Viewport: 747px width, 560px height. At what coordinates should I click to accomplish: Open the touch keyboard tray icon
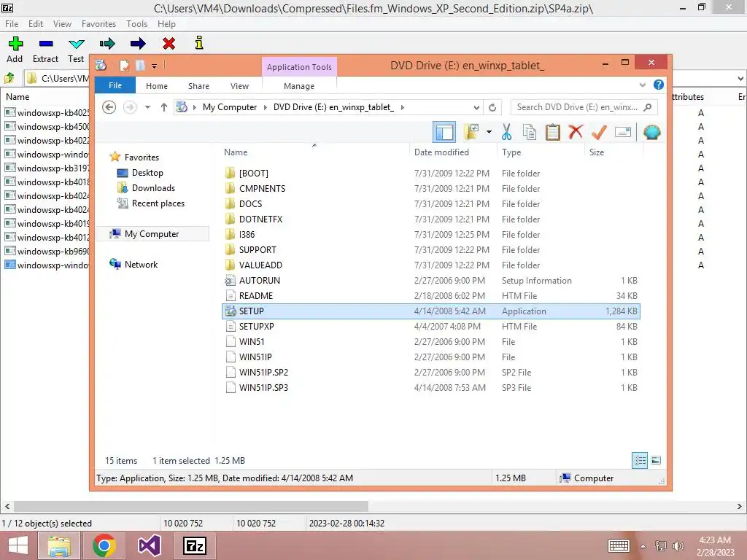coord(619,545)
